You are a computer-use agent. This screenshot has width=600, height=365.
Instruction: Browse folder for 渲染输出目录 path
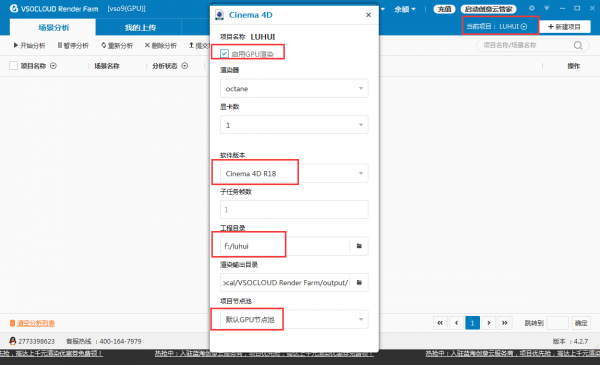click(x=359, y=282)
